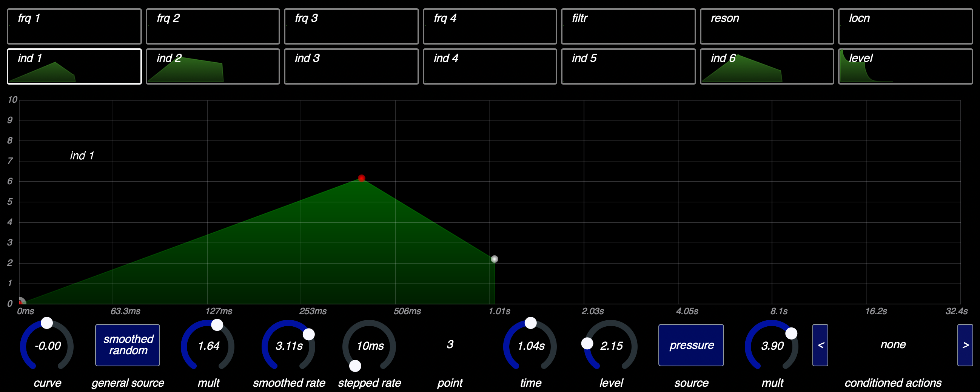Click the red peak envelope point
The image size is (980, 392).
coord(361,178)
